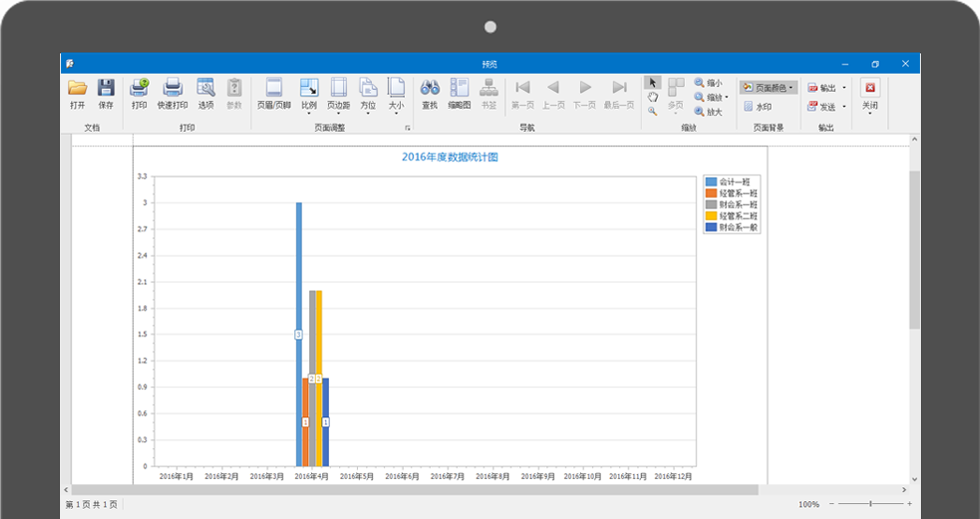Image resolution: width=980 pixels, height=519 pixels.
Task: Open the 方位 orientation dropdown
Action: tap(368, 96)
